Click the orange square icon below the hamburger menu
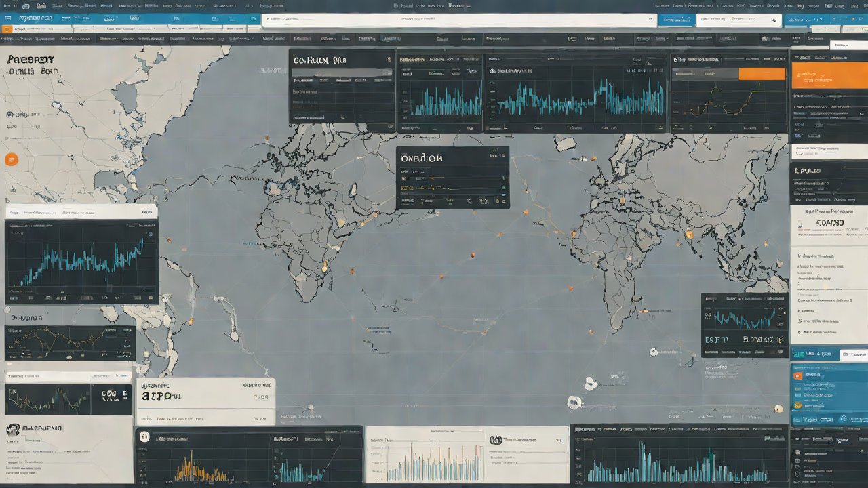The width and height of the screenshot is (868, 488). [7, 30]
